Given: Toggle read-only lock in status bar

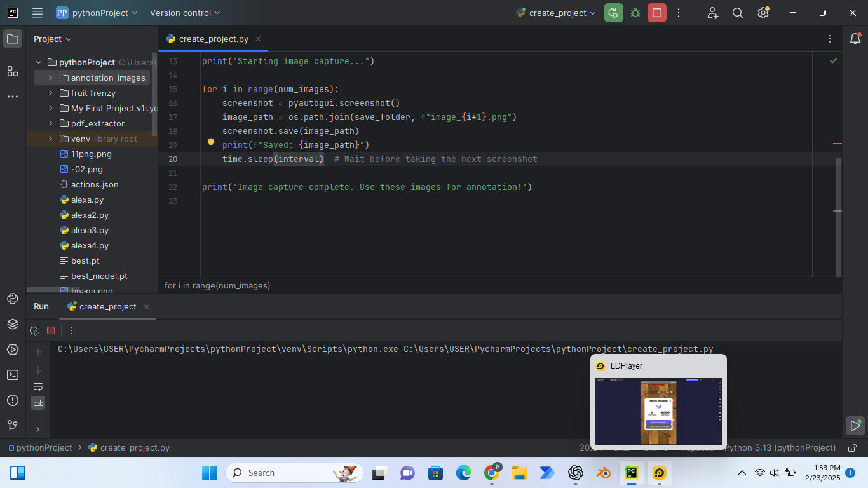Looking at the screenshot, I should tap(853, 448).
